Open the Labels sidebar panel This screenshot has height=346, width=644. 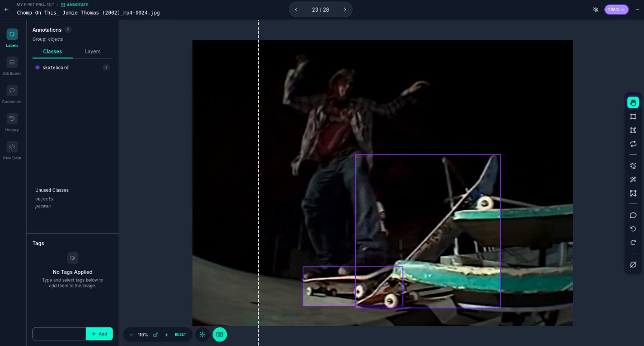pos(12,38)
